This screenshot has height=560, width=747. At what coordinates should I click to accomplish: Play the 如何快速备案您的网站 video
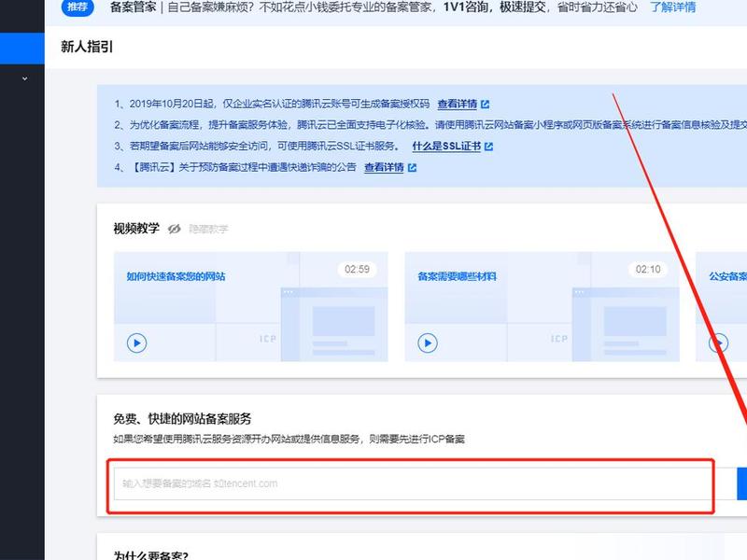pyautogui.click(x=136, y=343)
